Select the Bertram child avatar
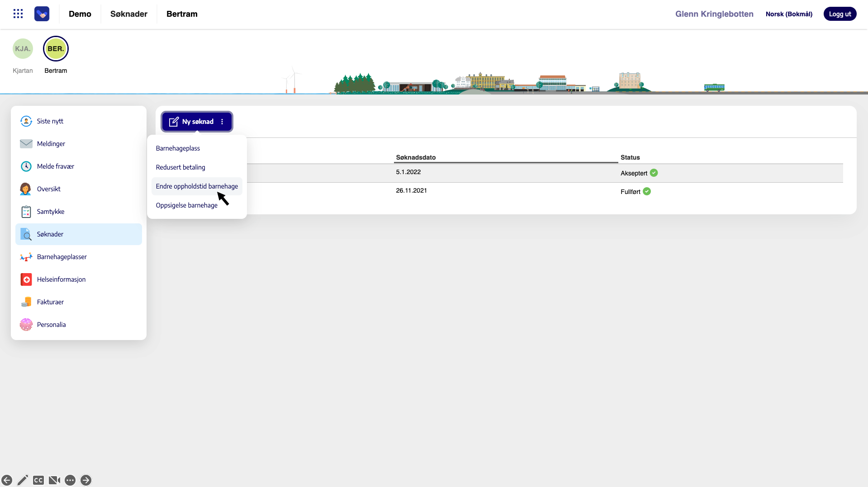 click(56, 49)
